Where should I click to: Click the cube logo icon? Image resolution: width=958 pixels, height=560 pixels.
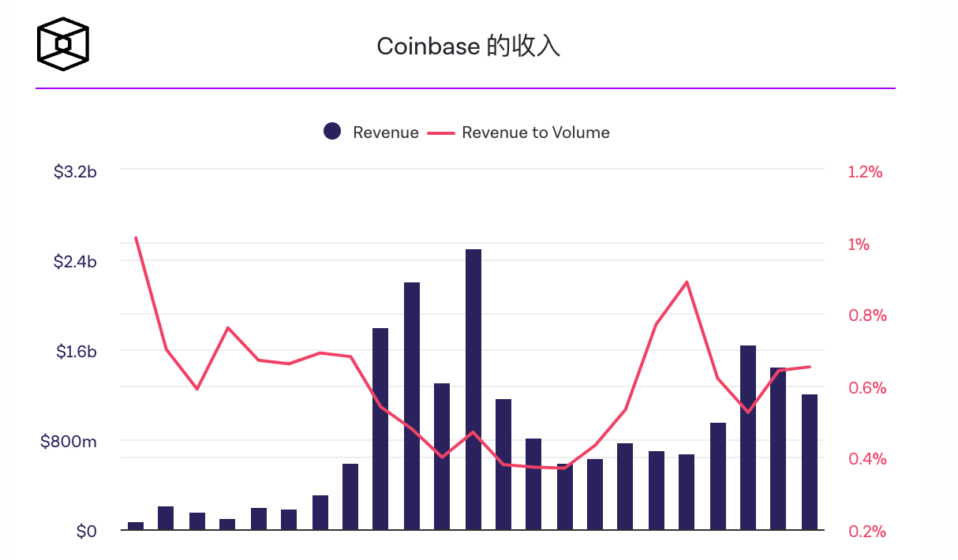tap(62, 43)
